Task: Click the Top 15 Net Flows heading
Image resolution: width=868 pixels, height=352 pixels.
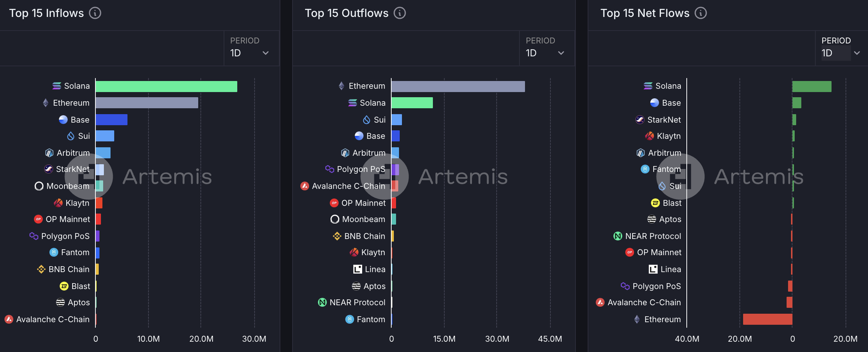Action: [645, 13]
